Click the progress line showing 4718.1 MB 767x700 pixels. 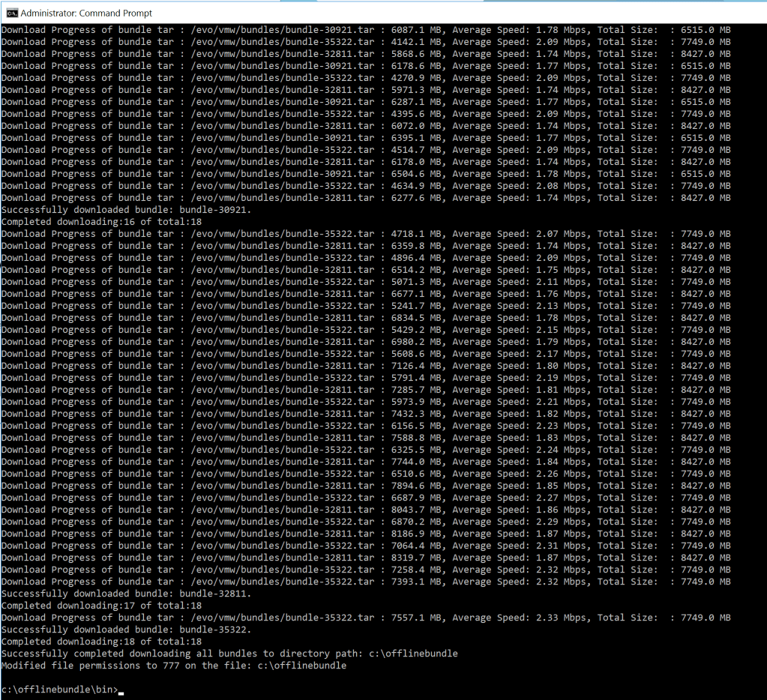click(365, 234)
